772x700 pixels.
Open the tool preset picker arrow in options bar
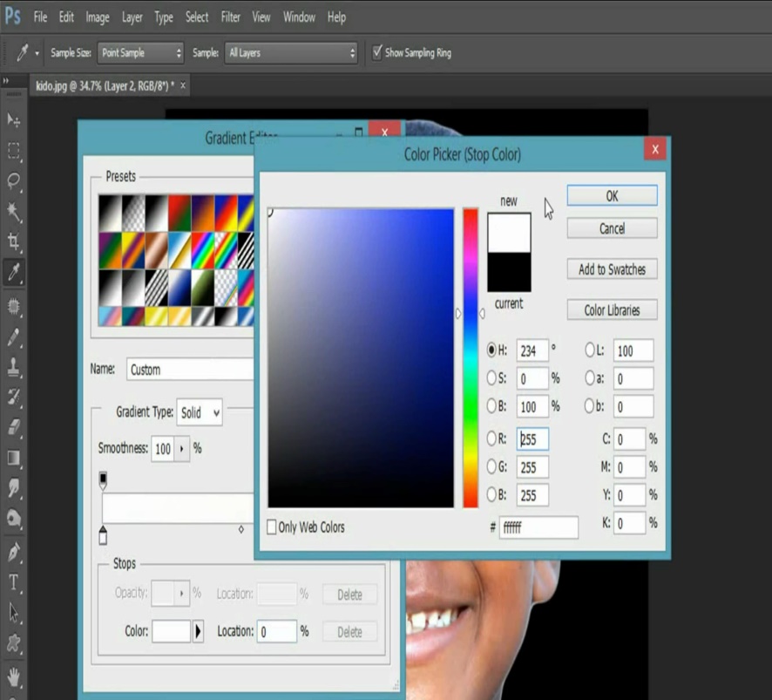37,53
